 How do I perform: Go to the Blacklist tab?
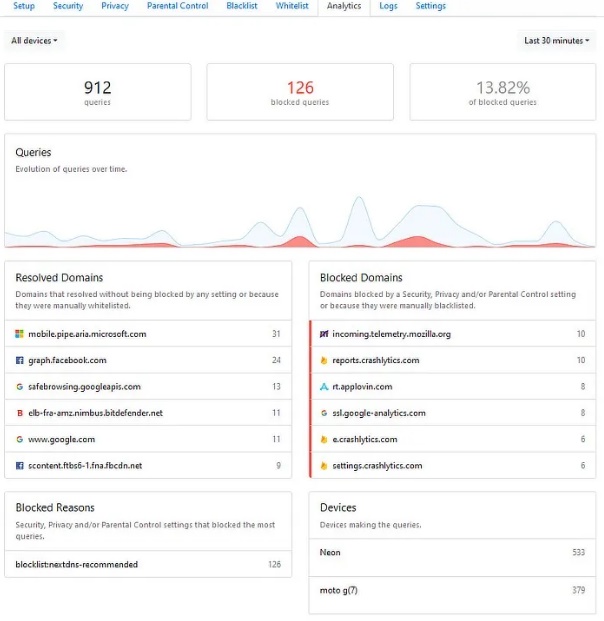tap(242, 6)
